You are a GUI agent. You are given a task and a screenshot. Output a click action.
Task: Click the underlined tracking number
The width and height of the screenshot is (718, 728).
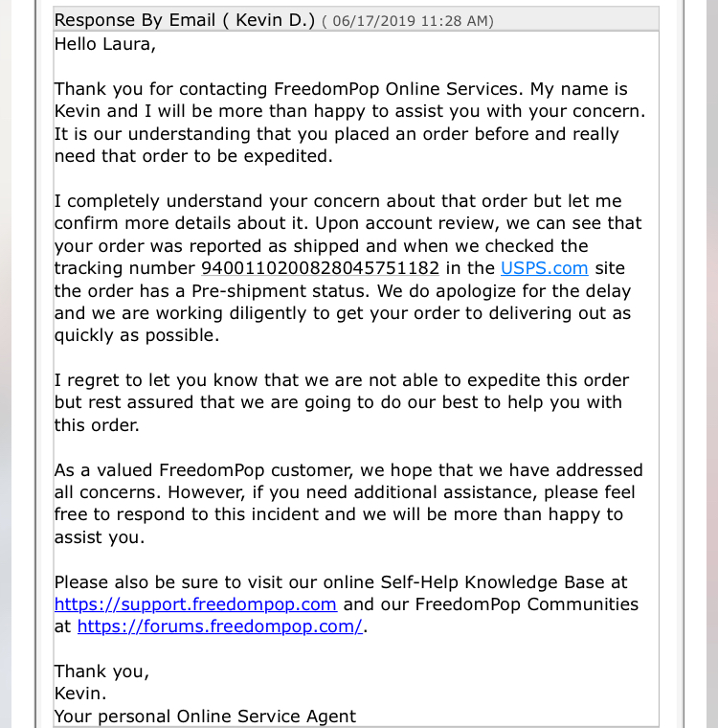pos(321,268)
